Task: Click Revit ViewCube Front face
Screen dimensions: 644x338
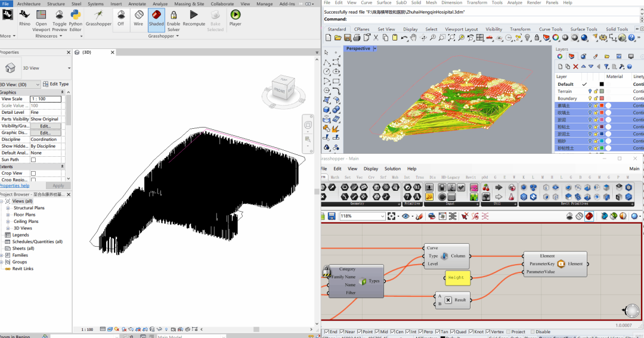Action: (x=279, y=91)
